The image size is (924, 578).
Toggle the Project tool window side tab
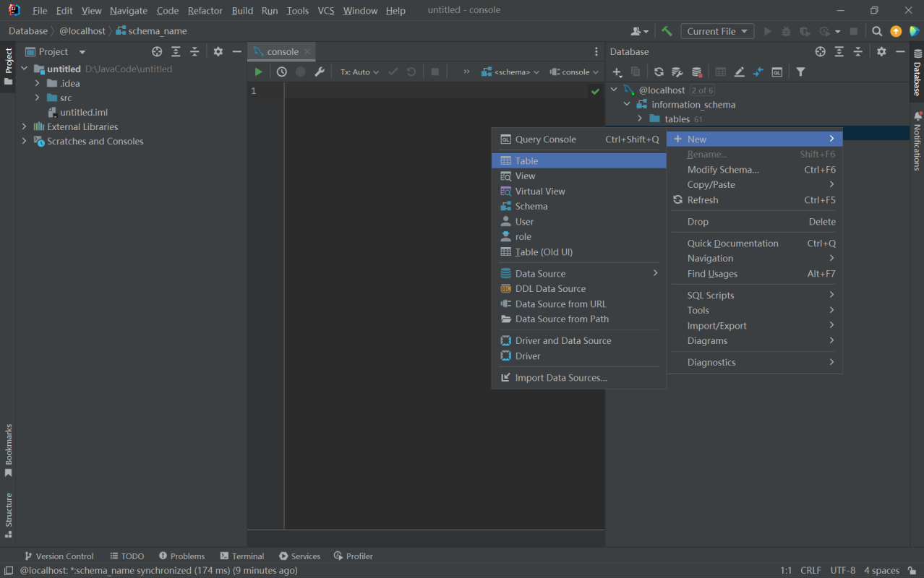point(9,66)
